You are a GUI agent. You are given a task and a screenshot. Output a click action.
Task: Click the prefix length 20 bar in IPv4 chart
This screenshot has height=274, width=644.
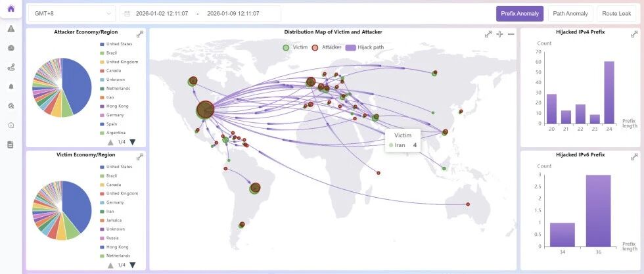[x=551, y=109]
